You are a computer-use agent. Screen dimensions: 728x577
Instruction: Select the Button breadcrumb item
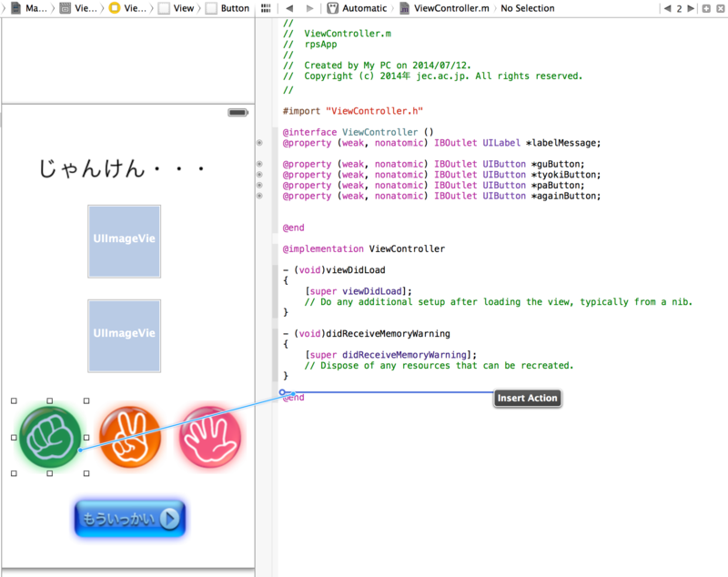click(x=227, y=8)
